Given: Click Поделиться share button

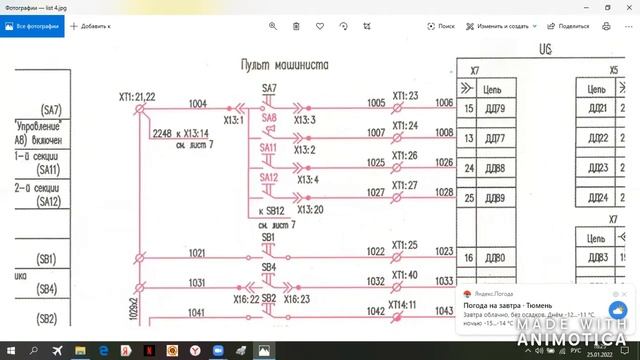Looking at the screenshot, I should tap(568, 26).
